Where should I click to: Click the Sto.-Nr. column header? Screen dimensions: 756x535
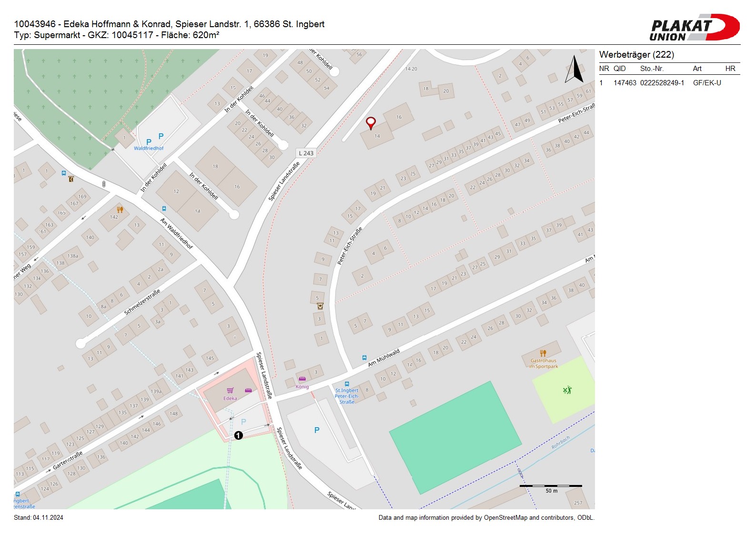tap(652, 69)
